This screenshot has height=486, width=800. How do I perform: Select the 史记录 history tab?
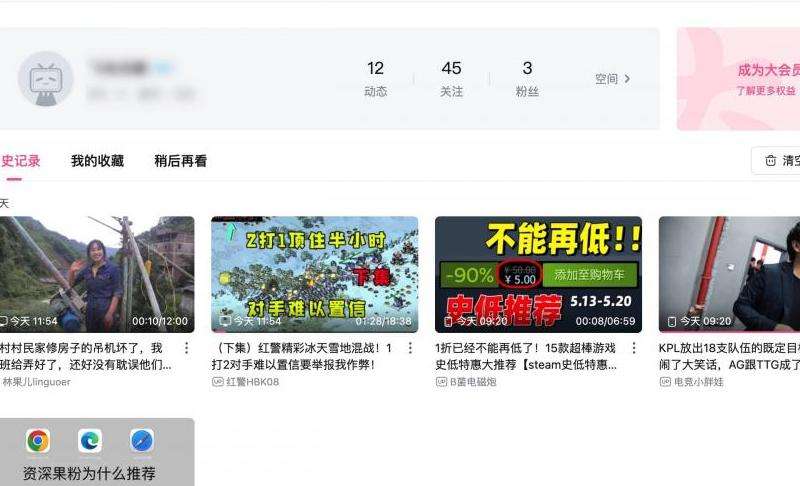coord(20,161)
